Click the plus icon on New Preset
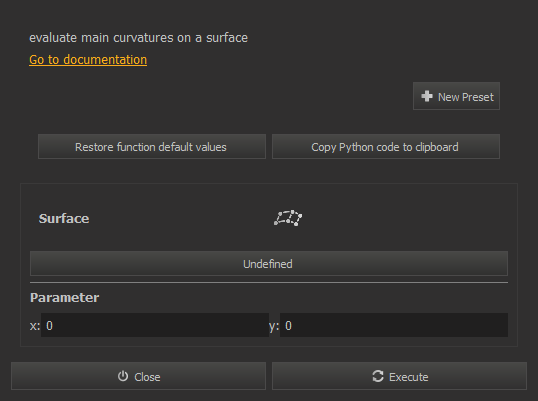 click(427, 96)
